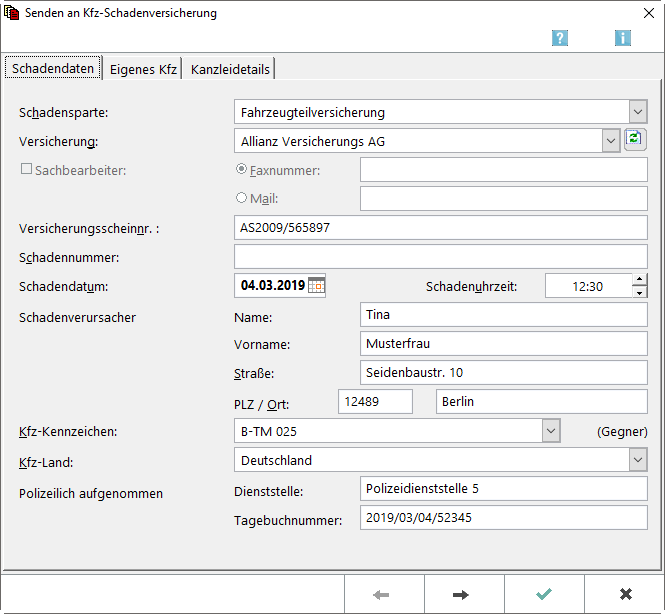Cancel with the X button at bottom

(625, 594)
